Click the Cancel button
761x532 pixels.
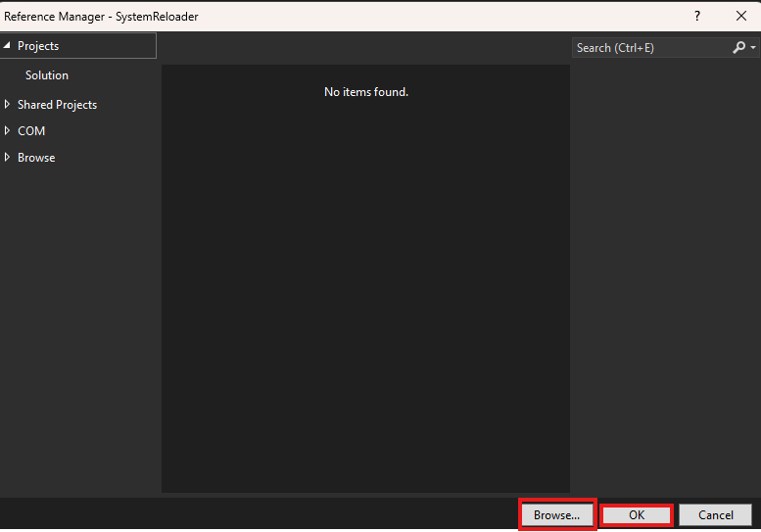pos(716,515)
